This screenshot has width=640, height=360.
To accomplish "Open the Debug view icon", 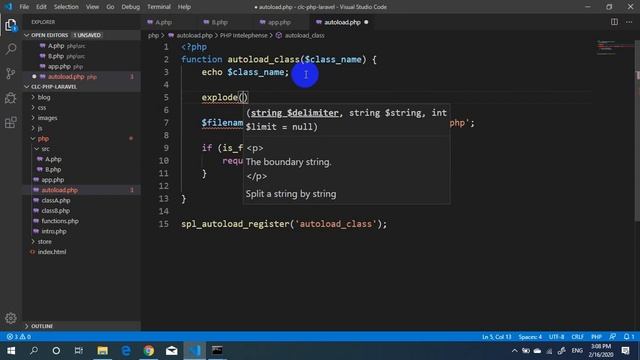I will click(x=11, y=98).
